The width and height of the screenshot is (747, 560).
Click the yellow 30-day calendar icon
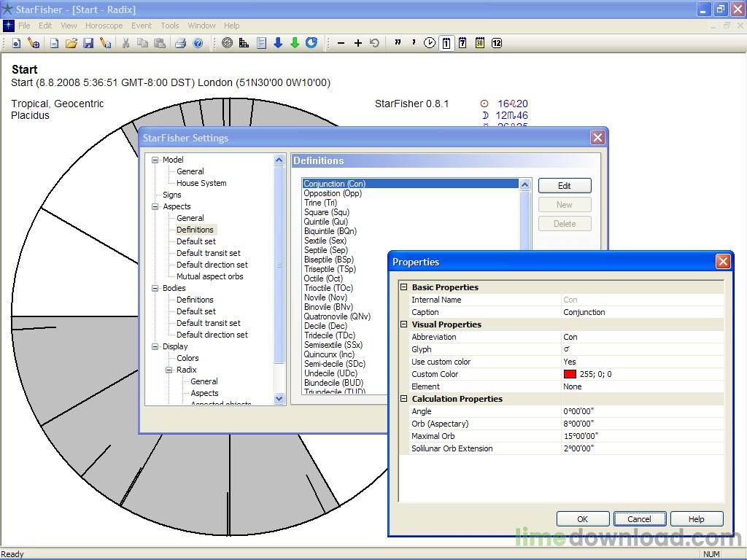coord(480,43)
